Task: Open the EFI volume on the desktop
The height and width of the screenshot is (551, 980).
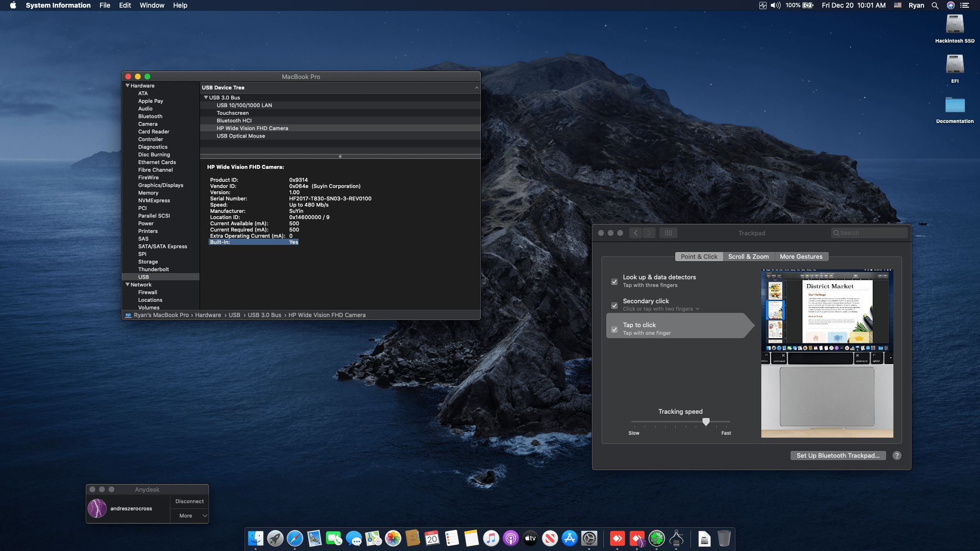Action: tap(955, 64)
